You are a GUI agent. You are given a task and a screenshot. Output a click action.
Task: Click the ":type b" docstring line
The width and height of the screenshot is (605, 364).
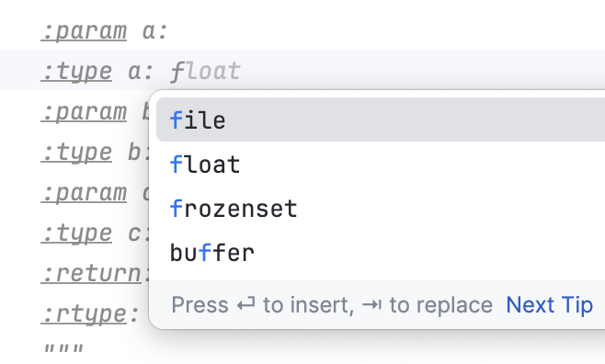96,153
